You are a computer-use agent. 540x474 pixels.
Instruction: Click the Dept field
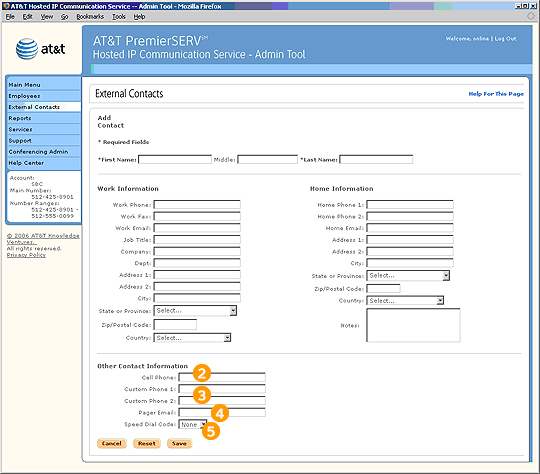click(x=197, y=263)
